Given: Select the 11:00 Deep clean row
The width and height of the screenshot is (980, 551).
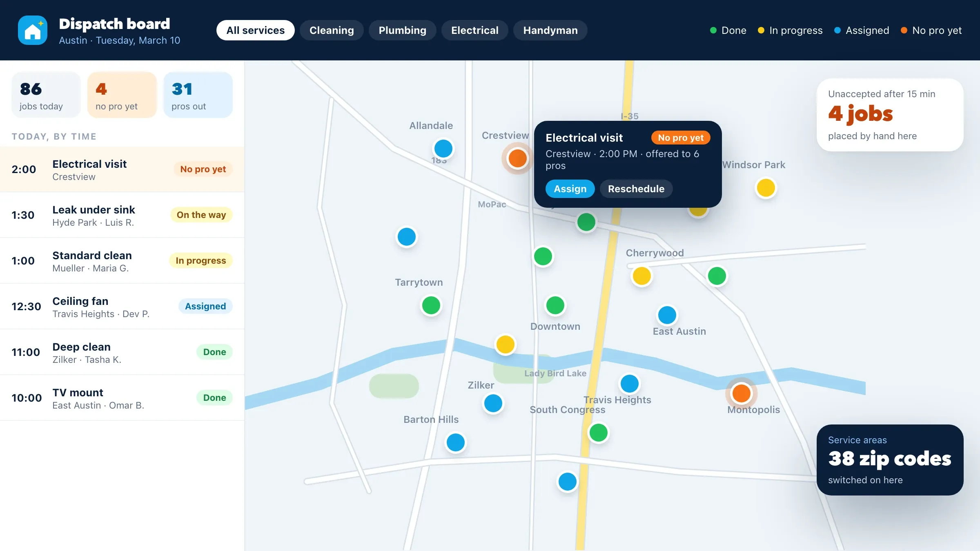Looking at the screenshot, I should [x=122, y=352].
